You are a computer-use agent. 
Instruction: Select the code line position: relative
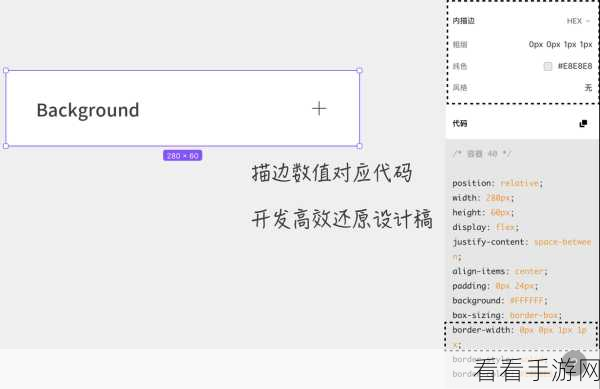point(497,183)
